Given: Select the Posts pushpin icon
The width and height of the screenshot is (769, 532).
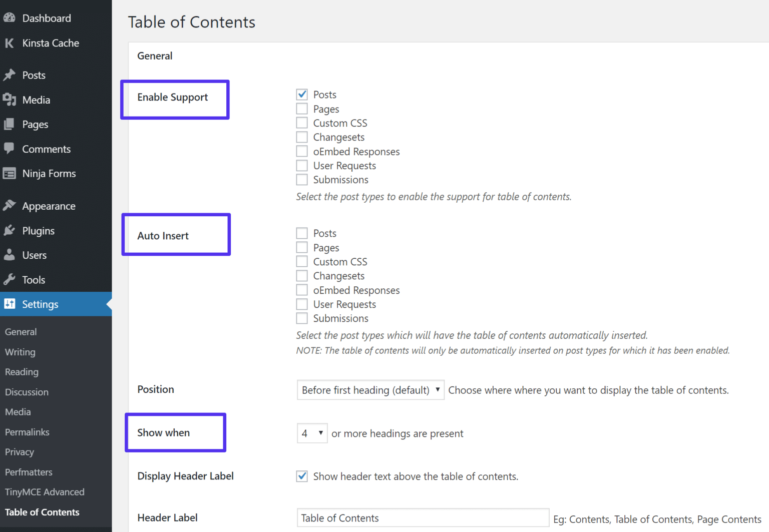Looking at the screenshot, I should pyautogui.click(x=9, y=75).
